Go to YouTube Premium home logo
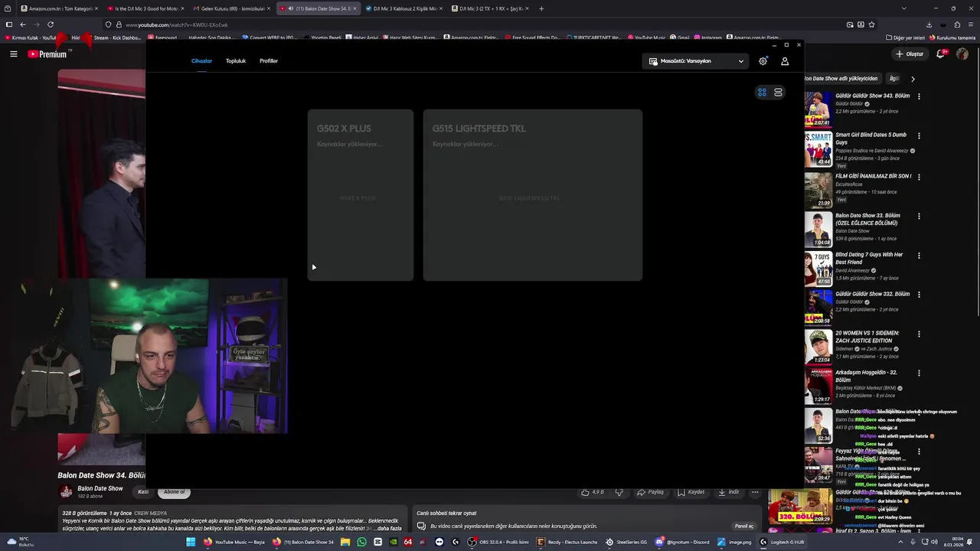Viewport: 980px width, 551px height. (47, 54)
